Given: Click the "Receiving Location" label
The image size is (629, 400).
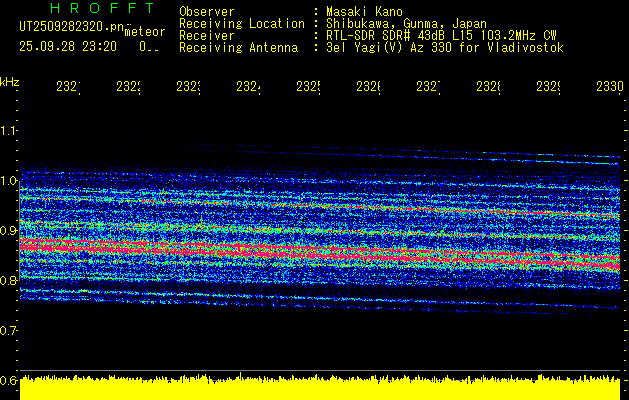Looking at the screenshot, I should pos(242,24).
